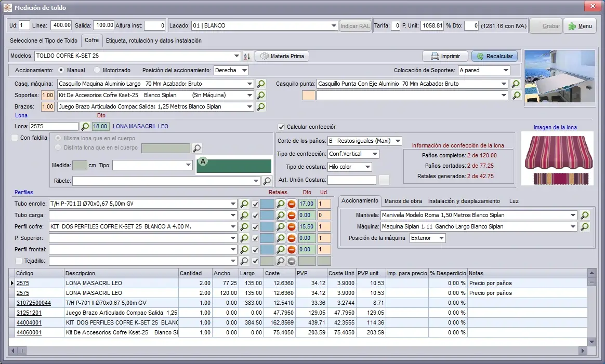605x364 pixels.
Task: Click search icon beside Ribete field
Action: (267, 181)
